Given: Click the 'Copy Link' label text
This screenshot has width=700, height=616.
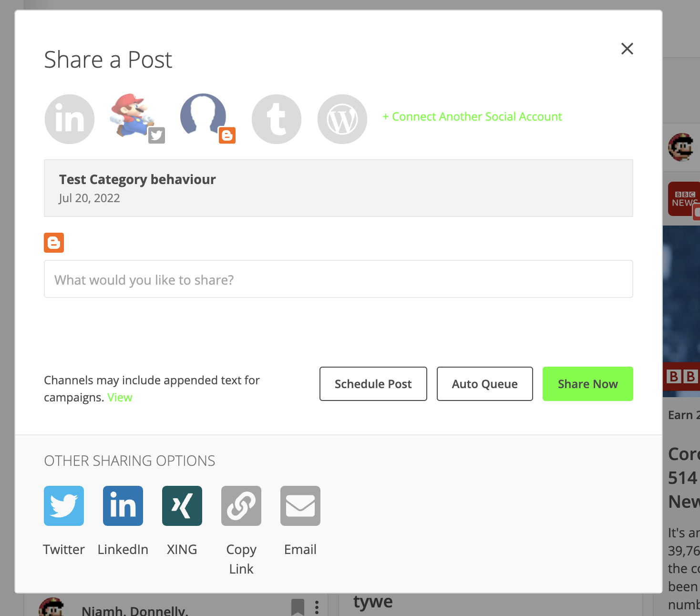Looking at the screenshot, I should coord(241,559).
